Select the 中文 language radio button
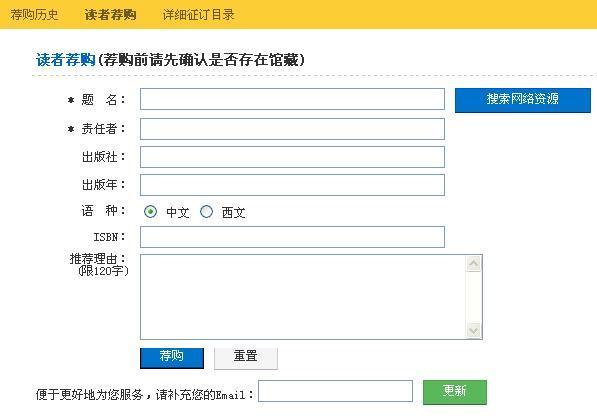 click(150, 211)
